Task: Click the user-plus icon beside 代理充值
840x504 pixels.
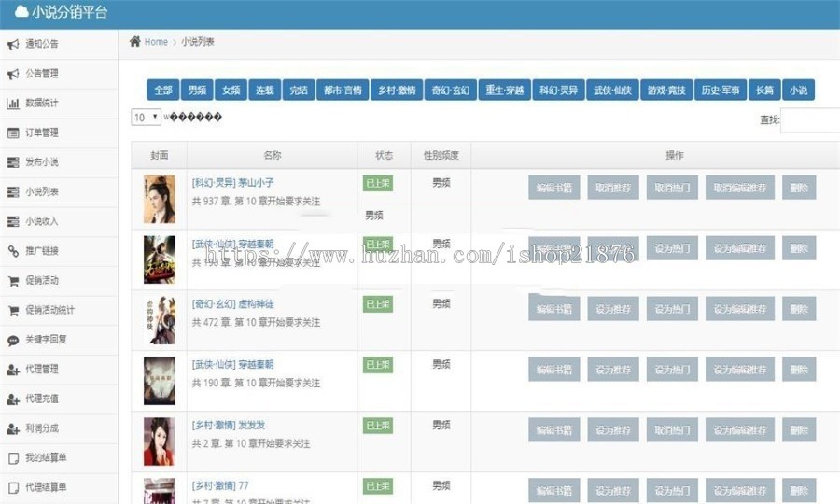Action: 13,399
